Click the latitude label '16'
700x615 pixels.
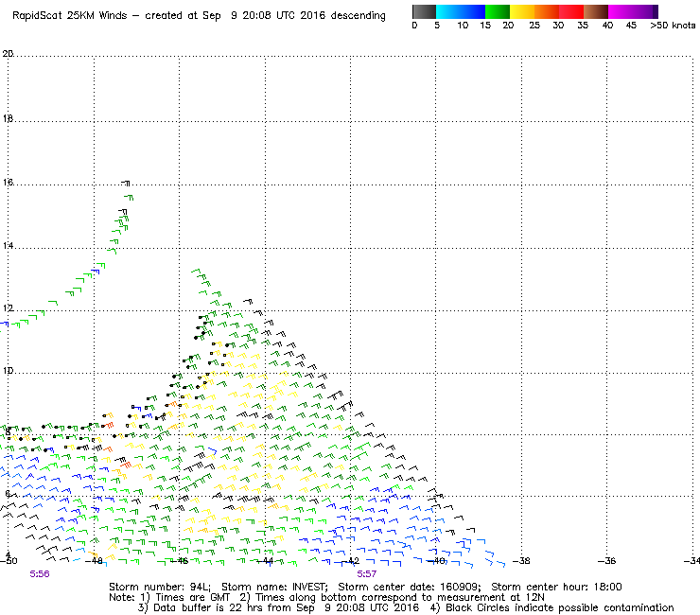8,183
